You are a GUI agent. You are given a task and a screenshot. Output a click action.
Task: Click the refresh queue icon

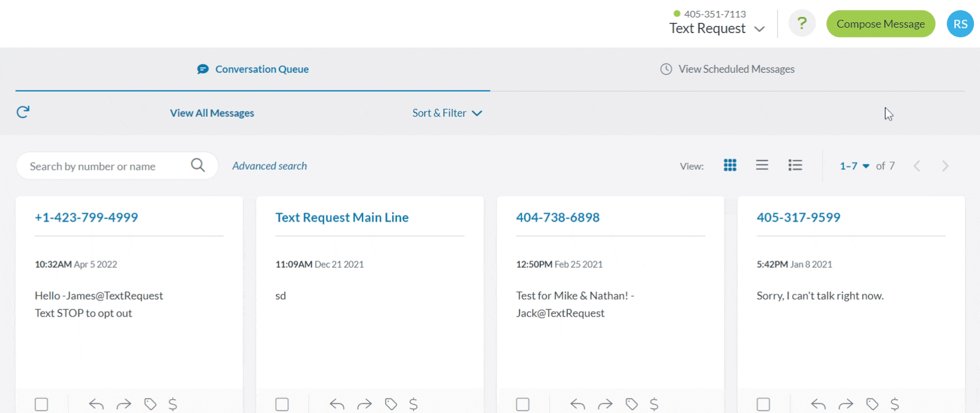point(23,112)
